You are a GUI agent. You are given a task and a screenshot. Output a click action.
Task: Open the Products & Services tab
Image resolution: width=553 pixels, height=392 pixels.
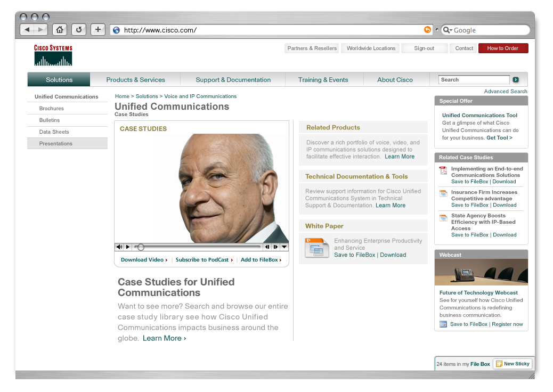pos(135,80)
